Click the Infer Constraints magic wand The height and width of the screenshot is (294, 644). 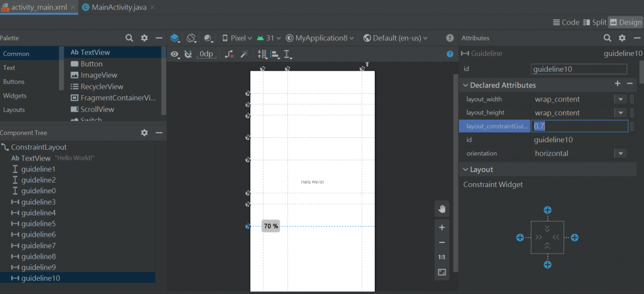pyautogui.click(x=245, y=54)
